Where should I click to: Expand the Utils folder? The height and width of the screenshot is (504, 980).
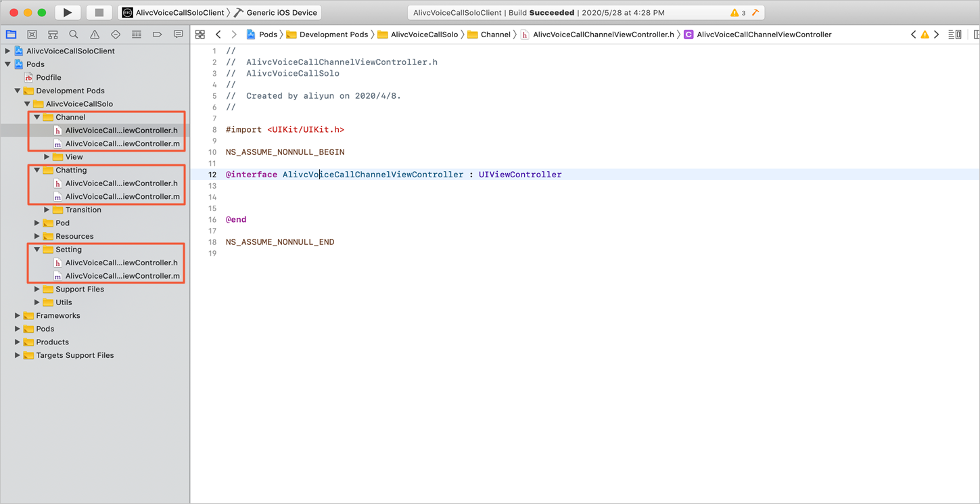[37, 302]
